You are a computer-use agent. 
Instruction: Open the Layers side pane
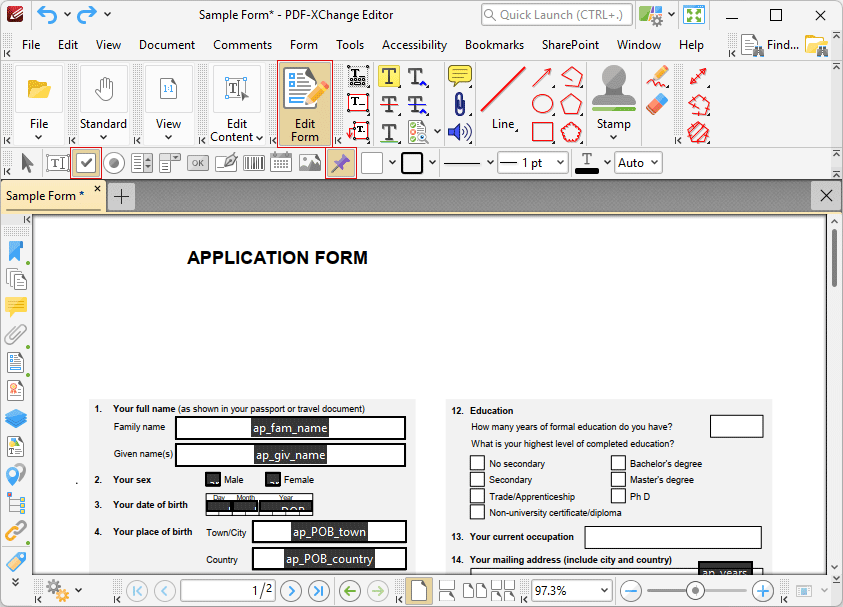pos(16,418)
